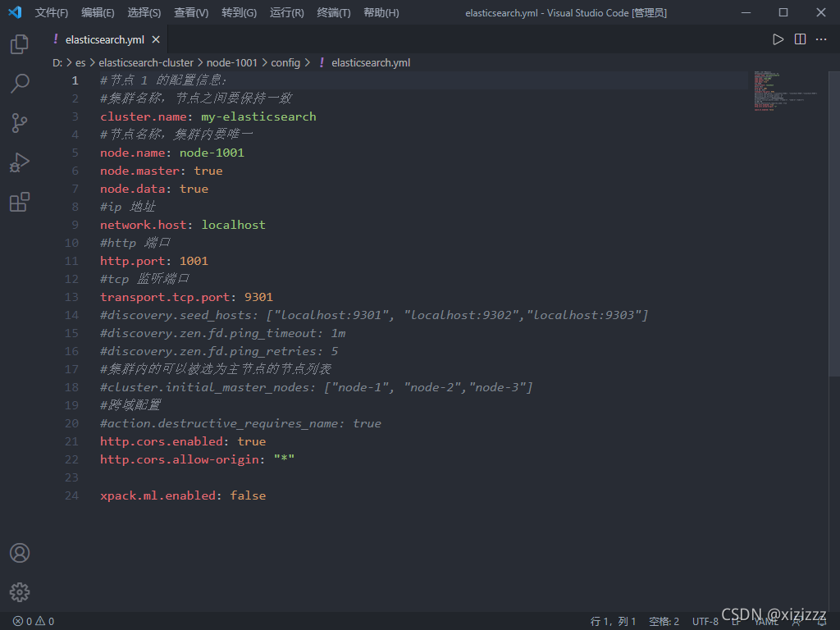Click the vertical editor scrollbar
This screenshot has height=630, width=840.
coord(834,225)
